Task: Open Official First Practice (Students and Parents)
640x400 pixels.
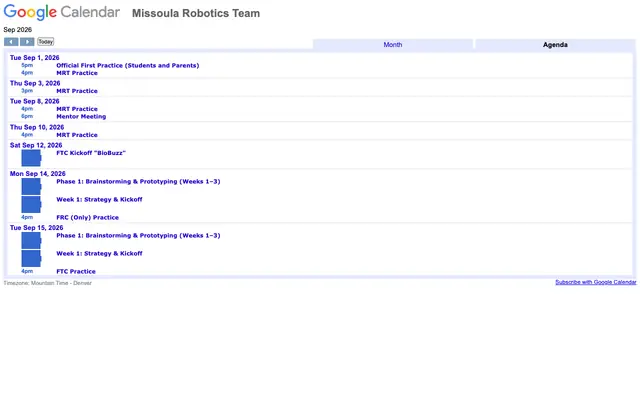Action: [x=128, y=65]
